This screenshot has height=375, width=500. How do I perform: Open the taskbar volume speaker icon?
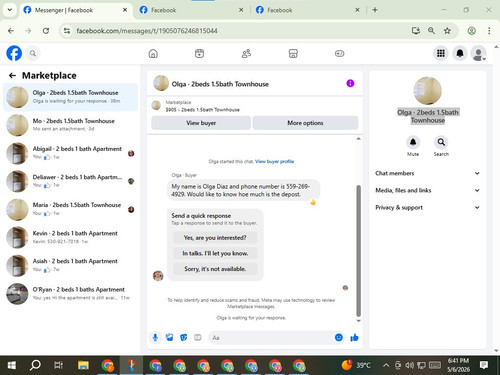click(410, 365)
